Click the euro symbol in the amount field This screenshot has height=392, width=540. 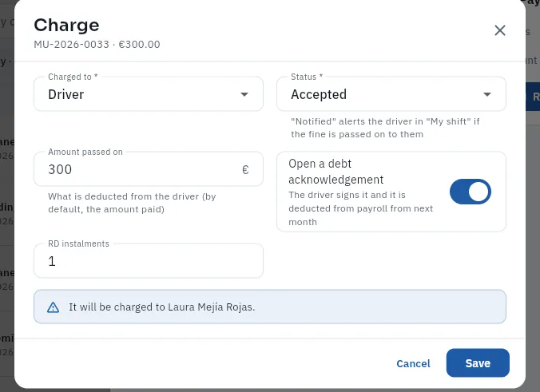click(245, 169)
